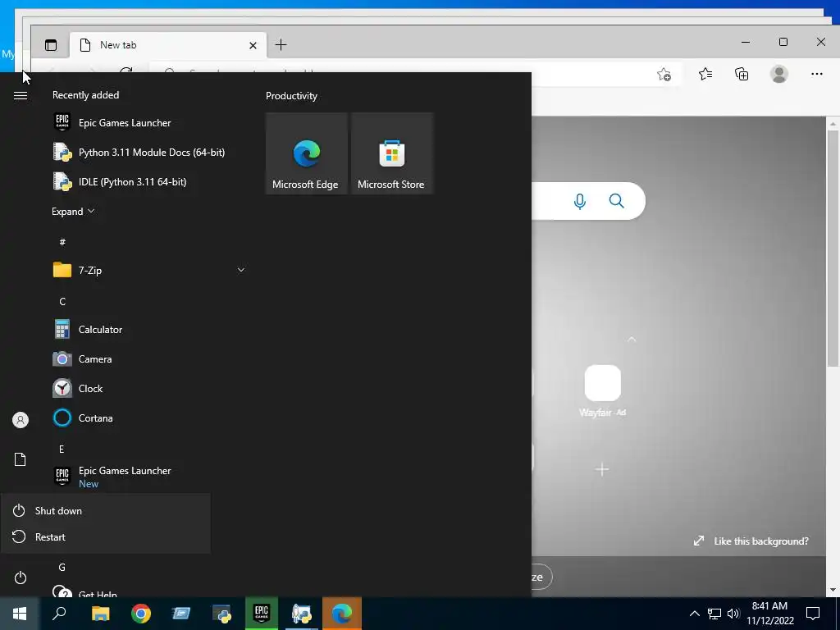Open the Microsoft Store tile
The width and height of the screenshot is (840, 630).
[391, 153]
